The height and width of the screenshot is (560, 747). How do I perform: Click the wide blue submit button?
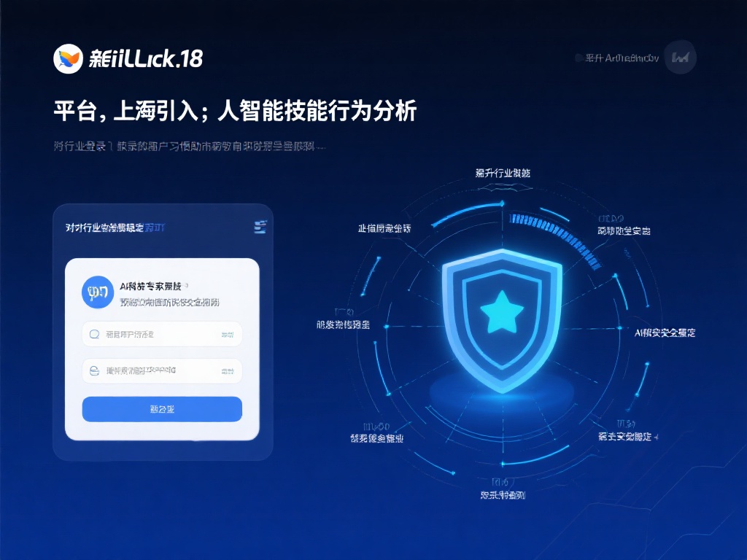pos(162,409)
